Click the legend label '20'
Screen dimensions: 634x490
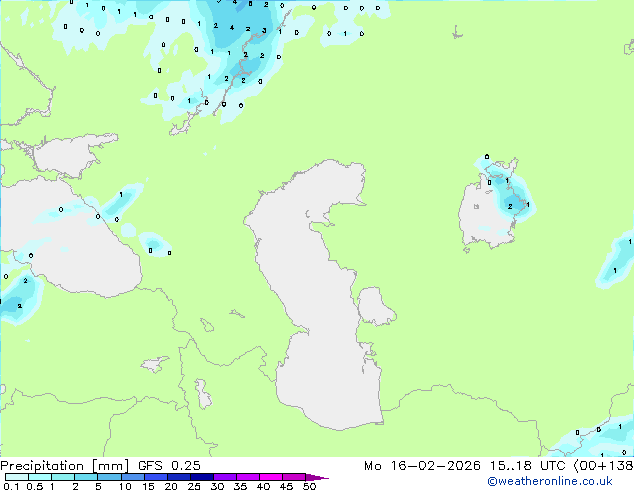(x=171, y=486)
